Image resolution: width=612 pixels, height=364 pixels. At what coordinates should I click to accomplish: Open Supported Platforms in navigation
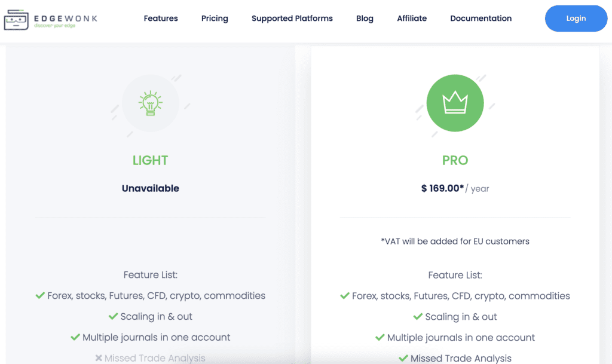point(292,19)
